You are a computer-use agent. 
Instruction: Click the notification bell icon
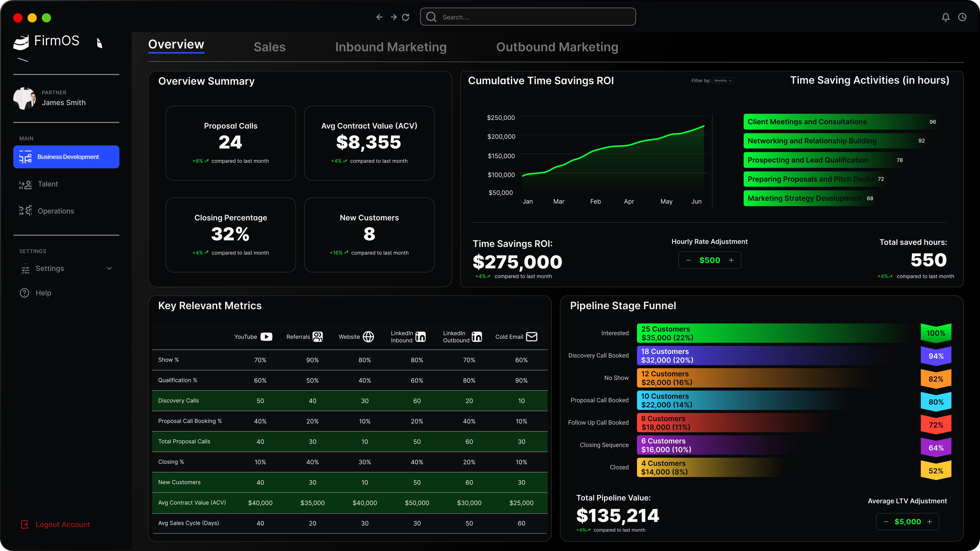[945, 17]
